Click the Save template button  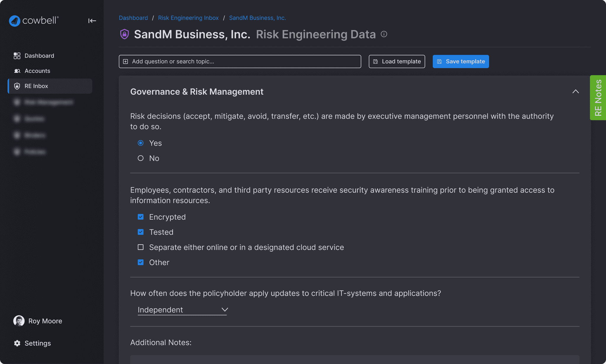461,62
